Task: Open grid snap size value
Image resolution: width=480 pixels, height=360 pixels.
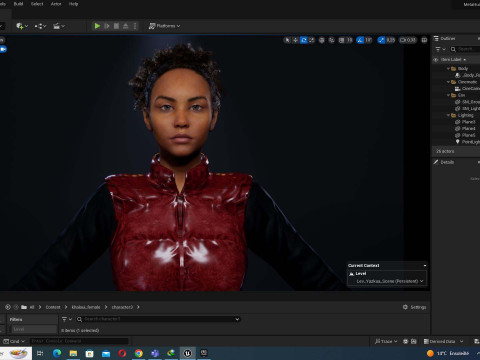Action: [349, 40]
